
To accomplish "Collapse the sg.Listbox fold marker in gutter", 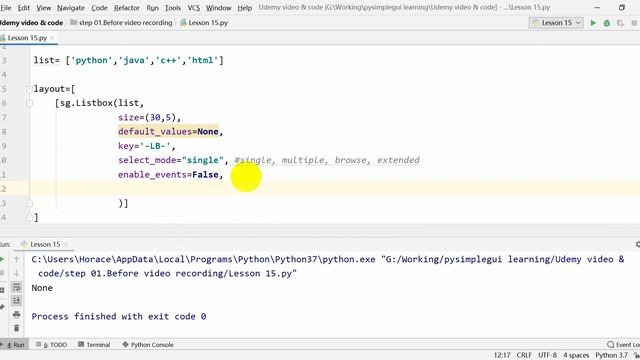I will (x=29, y=103).
